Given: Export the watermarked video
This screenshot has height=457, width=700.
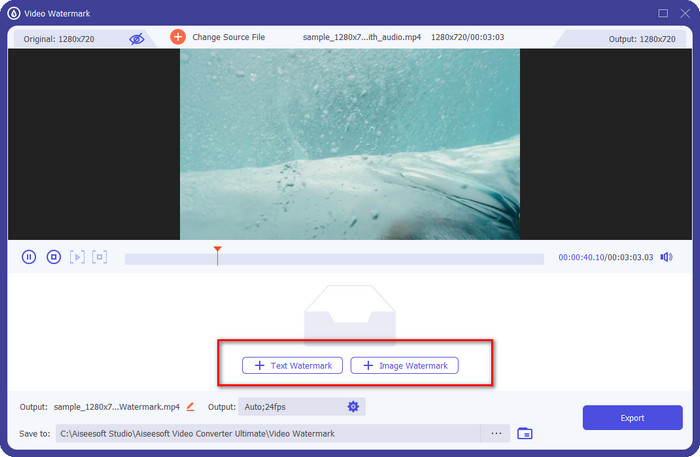Looking at the screenshot, I should click(632, 418).
